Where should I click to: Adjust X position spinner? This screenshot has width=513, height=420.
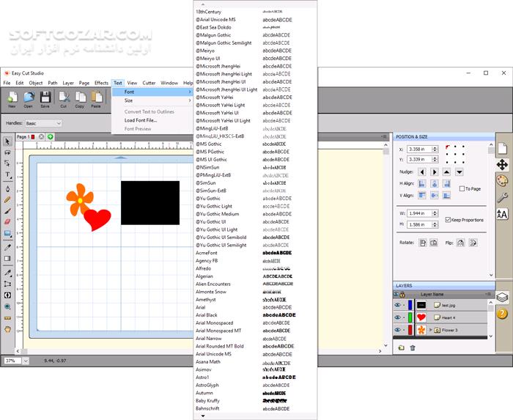pos(435,149)
